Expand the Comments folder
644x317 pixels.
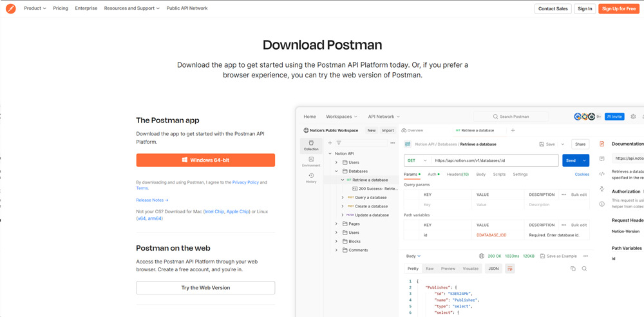click(336, 250)
